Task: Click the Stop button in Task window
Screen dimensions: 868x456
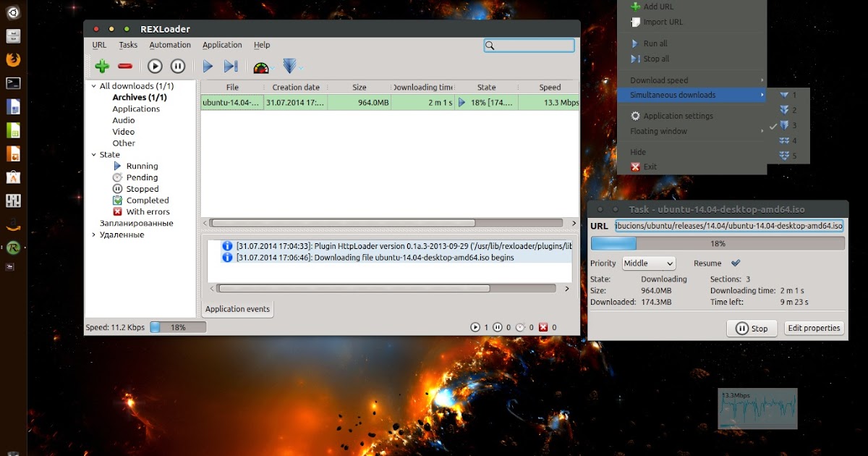Action: pos(752,329)
